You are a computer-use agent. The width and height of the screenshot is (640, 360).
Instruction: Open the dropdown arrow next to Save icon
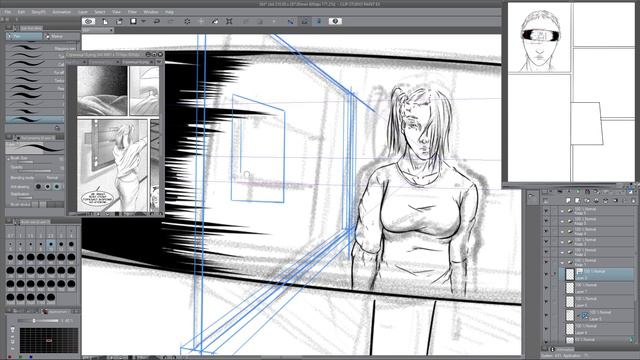coord(143,21)
